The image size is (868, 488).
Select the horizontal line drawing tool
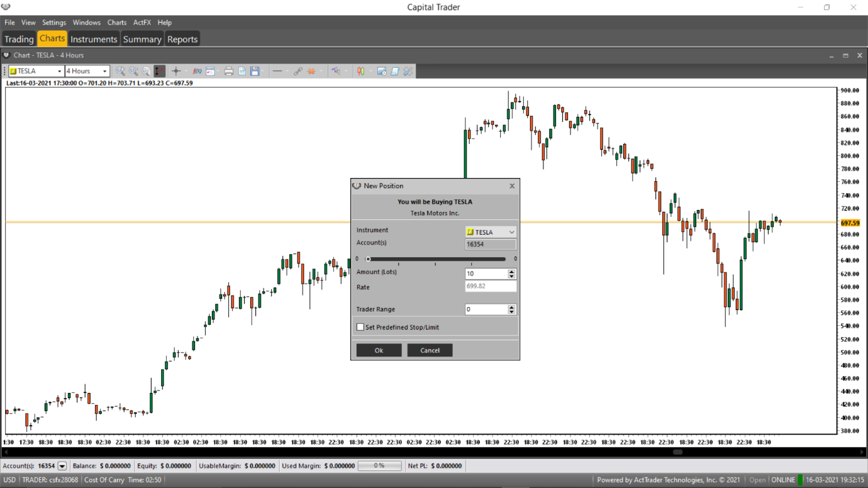(277, 71)
